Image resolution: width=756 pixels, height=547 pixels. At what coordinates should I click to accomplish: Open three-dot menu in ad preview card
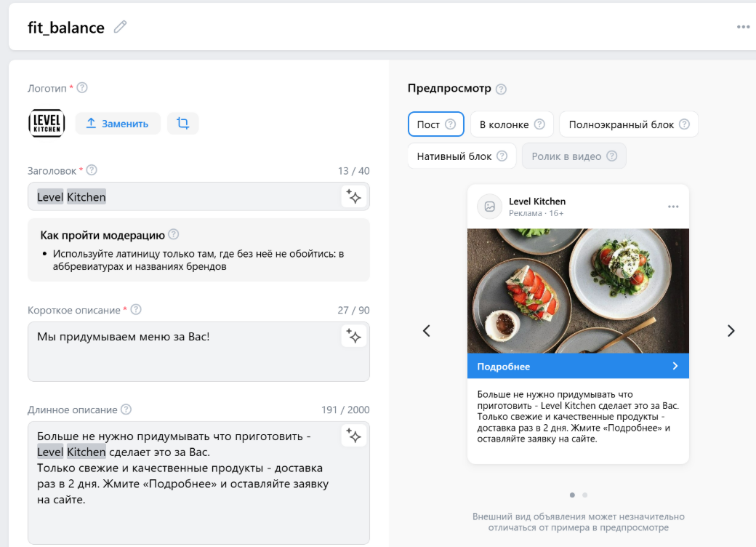pyautogui.click(x=673, y=207)
